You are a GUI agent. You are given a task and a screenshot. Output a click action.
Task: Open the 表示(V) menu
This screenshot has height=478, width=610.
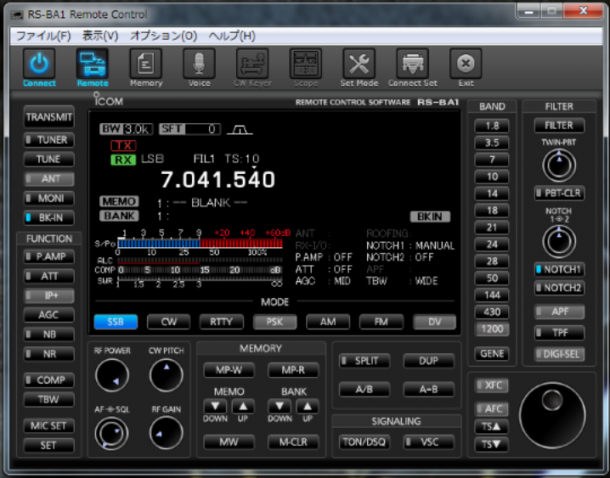(x=100, y=36)
